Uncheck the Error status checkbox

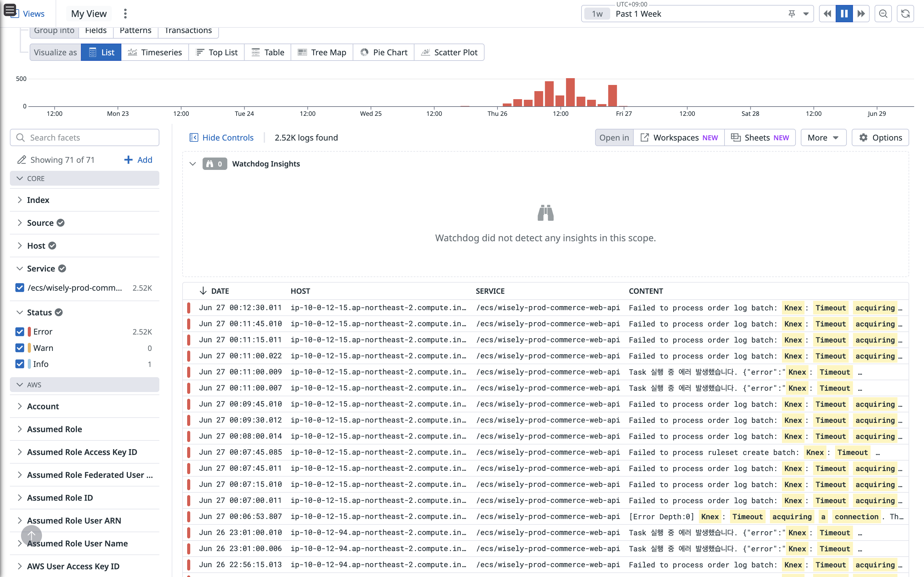(20, 332)
